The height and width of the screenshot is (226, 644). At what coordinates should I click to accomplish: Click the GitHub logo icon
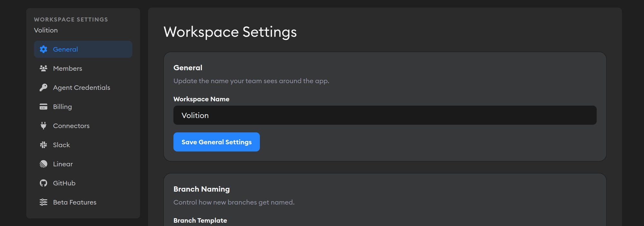tap(43, 183)
